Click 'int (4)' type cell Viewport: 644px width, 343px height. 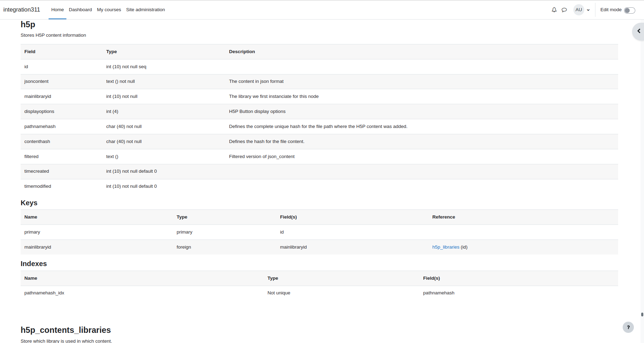tap(112, 112)
